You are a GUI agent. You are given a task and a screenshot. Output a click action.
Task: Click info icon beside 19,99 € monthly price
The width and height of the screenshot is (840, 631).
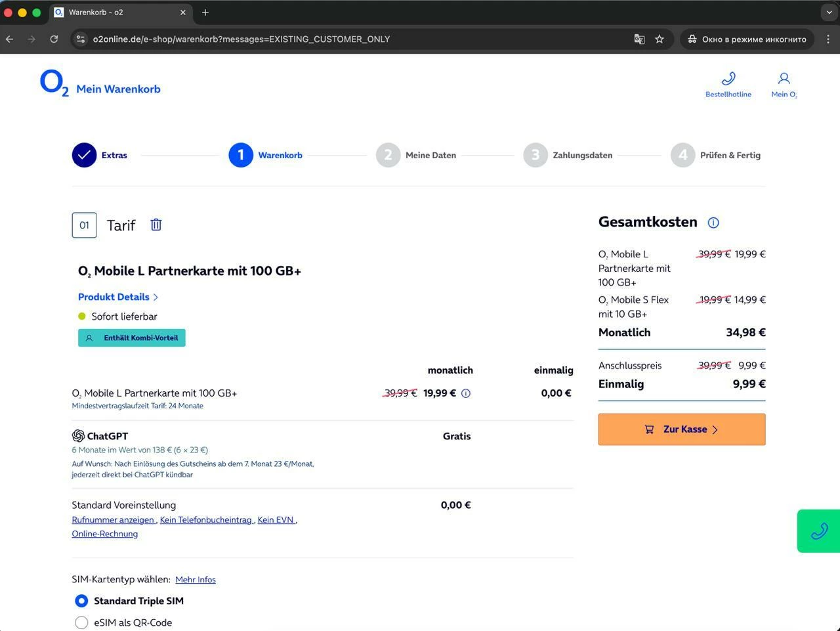click(x=466, y=393)
